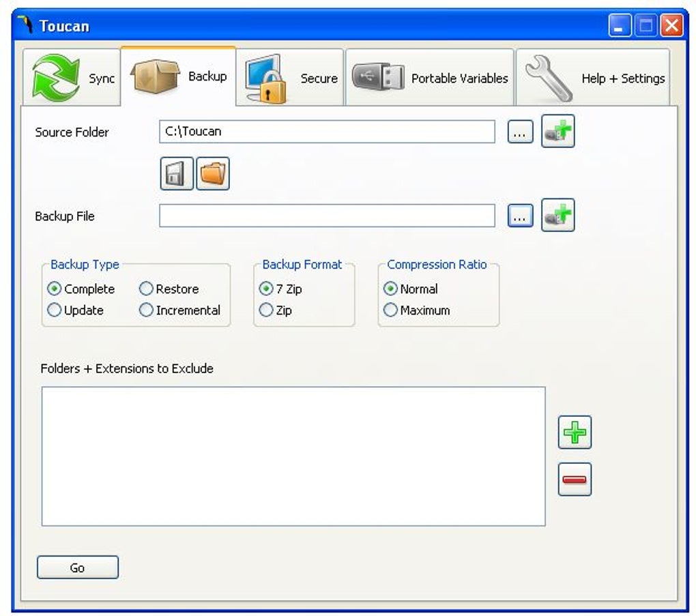This screenshot has width=696, height=616.
Task: Click the Source Folder text field
Action: click(x=327, y=132)
